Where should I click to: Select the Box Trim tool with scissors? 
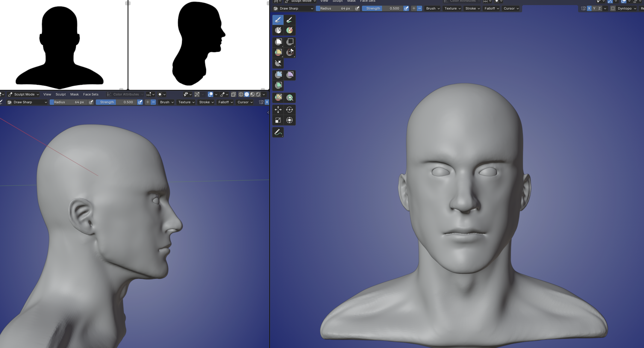tap(290, 52)
